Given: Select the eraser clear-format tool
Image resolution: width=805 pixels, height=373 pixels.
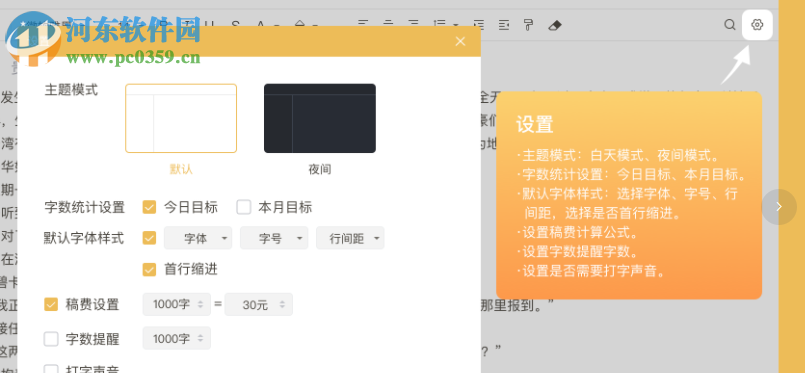Looking at the screenshot, I should click(x=555, y=25).
